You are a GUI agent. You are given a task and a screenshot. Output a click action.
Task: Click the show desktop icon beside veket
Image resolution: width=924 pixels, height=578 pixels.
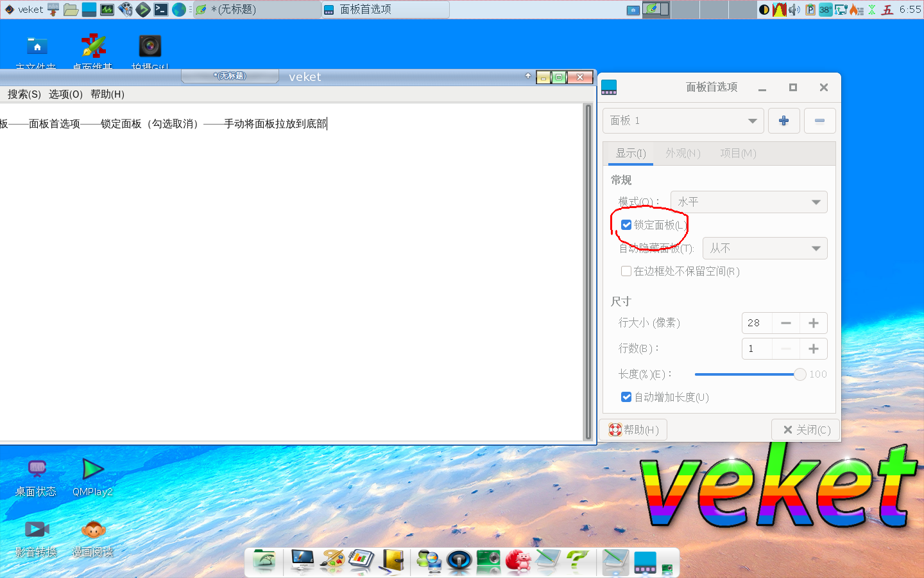[x=53, y=10]
